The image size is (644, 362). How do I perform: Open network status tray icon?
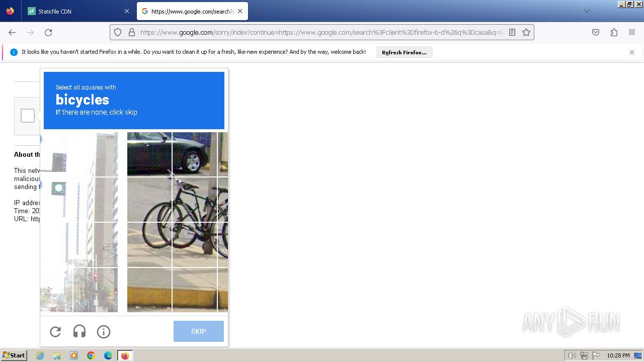pyautogui.click(x=584, y=355)
